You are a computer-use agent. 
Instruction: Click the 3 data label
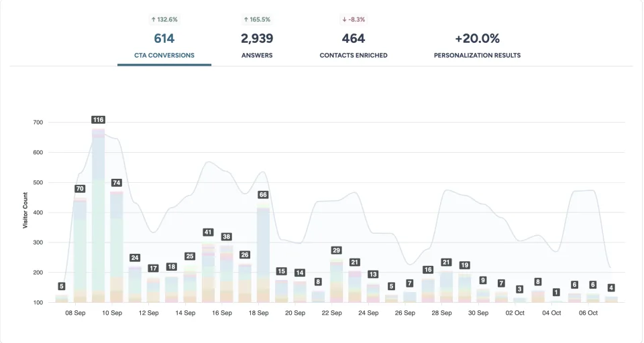click(519, 289)
